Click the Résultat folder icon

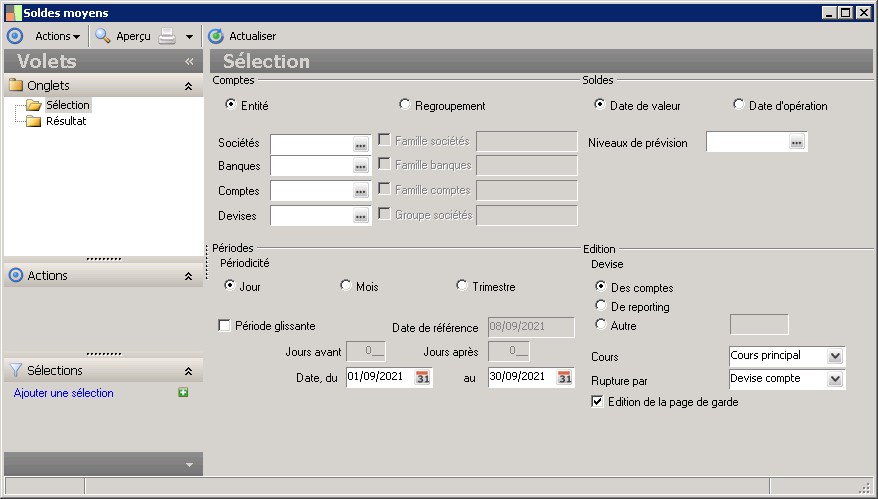(34, 121)
